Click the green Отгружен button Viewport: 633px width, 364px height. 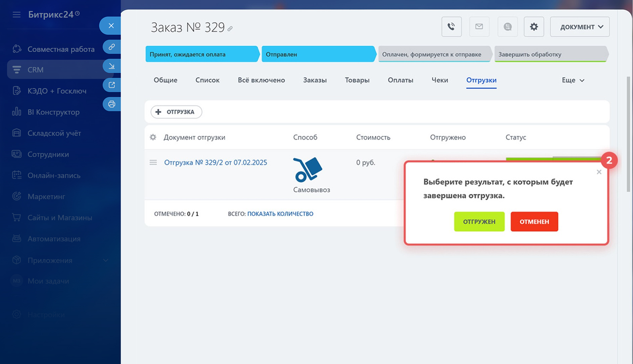tap(479, 222)
